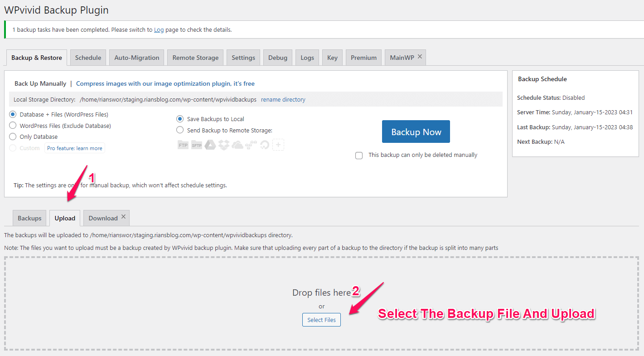The height and width of the screenshot is (356, 644).
Task: Select Database + Files (WordPress Files) option
Action: point(13,115)
